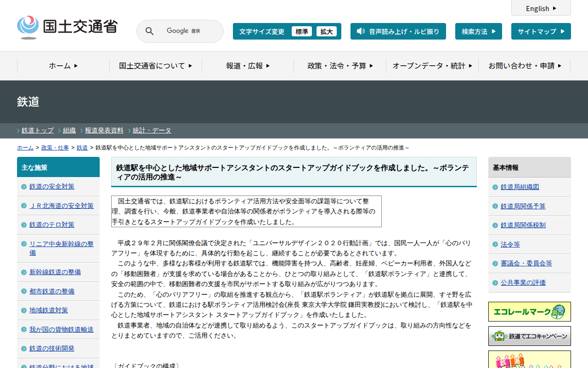
Task: Open 統計・データ sub-navigation link
Action: pyautogui.click(x=152, y=131)
